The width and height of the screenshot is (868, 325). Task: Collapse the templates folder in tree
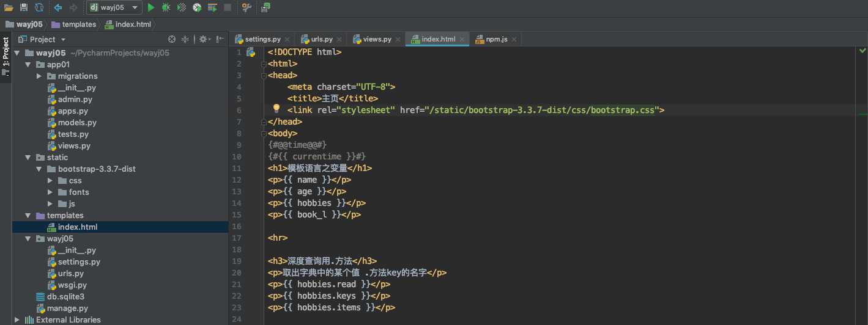pos(28,216)
